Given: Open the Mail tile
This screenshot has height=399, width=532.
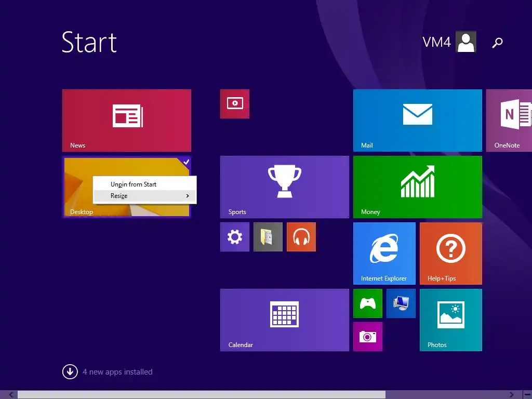Looking at the screenshot, I should click(x=417, y=121).
